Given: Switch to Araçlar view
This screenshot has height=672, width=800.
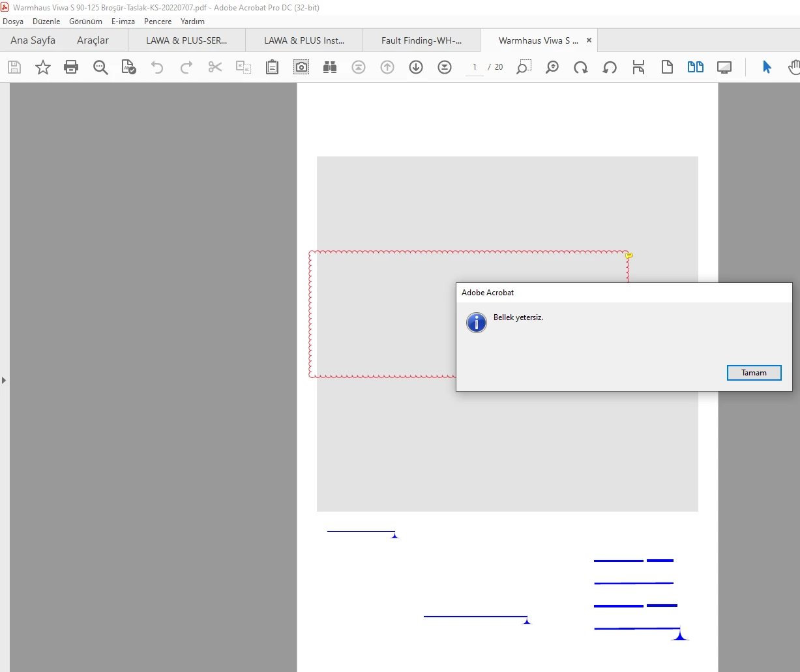Looking at the screenshot, I should (x=93, y=40).
